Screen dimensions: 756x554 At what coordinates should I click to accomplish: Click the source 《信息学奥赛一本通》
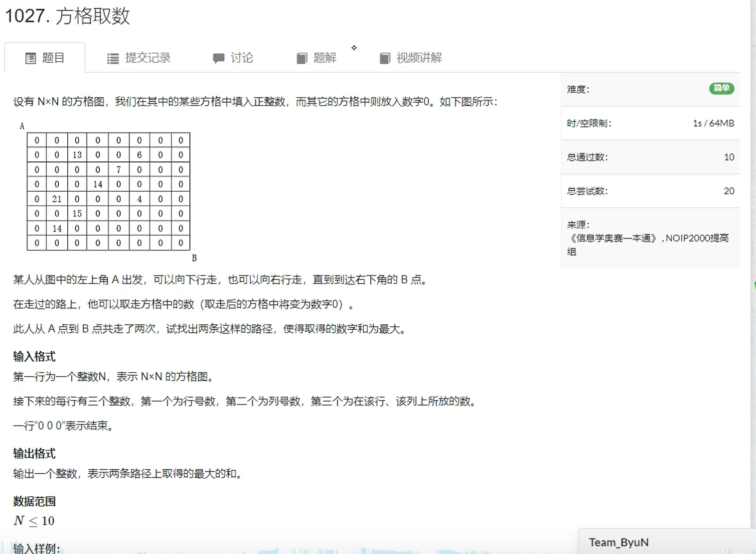point(613,238)
